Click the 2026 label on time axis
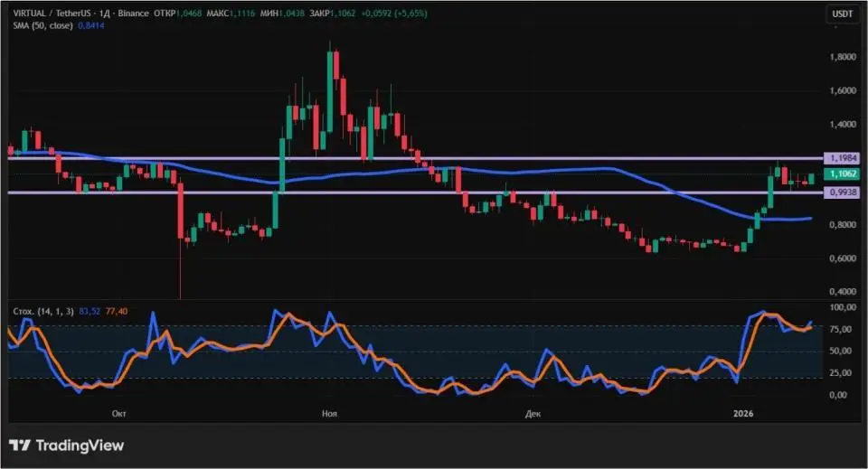This screenshot has width=868, height=469. 742,413
